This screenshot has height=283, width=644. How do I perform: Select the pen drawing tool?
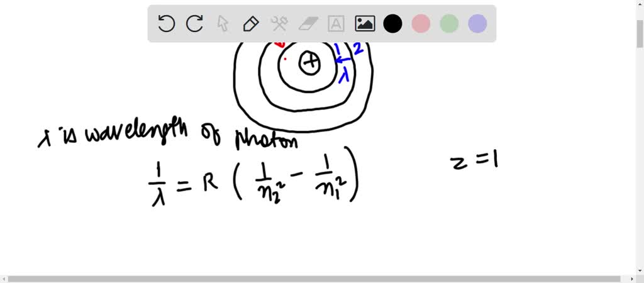click(251, 24)
